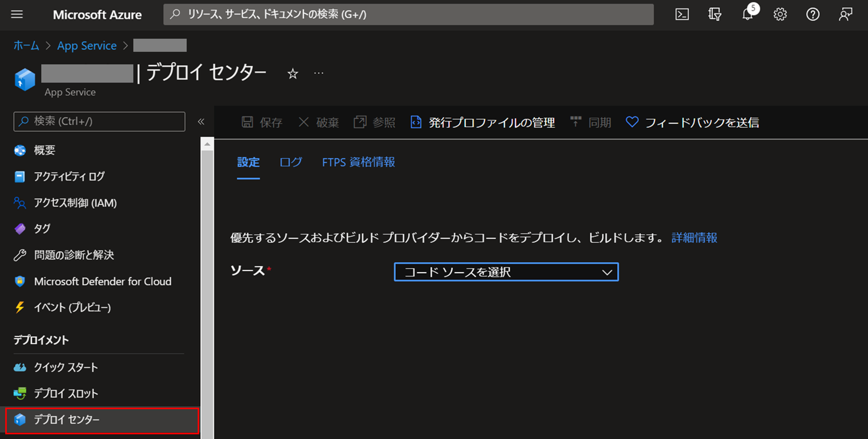
Task: Favorite this page with star icon
Action: 293,74
